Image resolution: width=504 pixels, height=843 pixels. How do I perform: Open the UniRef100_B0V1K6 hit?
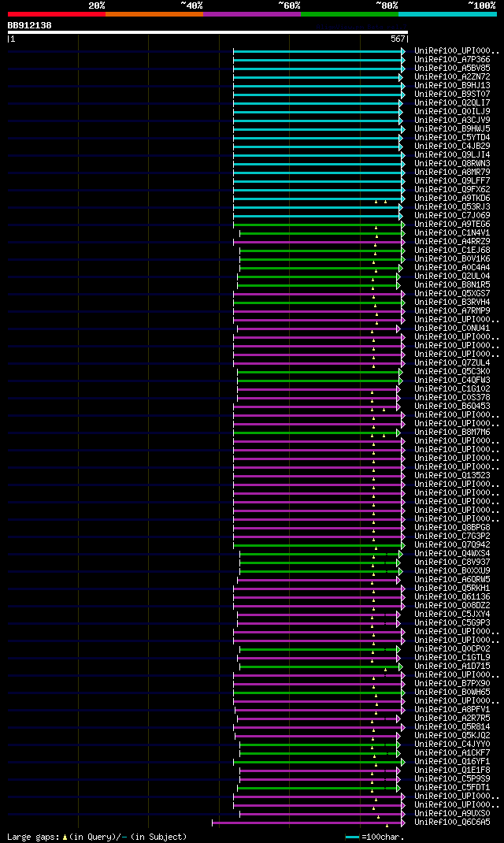[x=452, y=259]
